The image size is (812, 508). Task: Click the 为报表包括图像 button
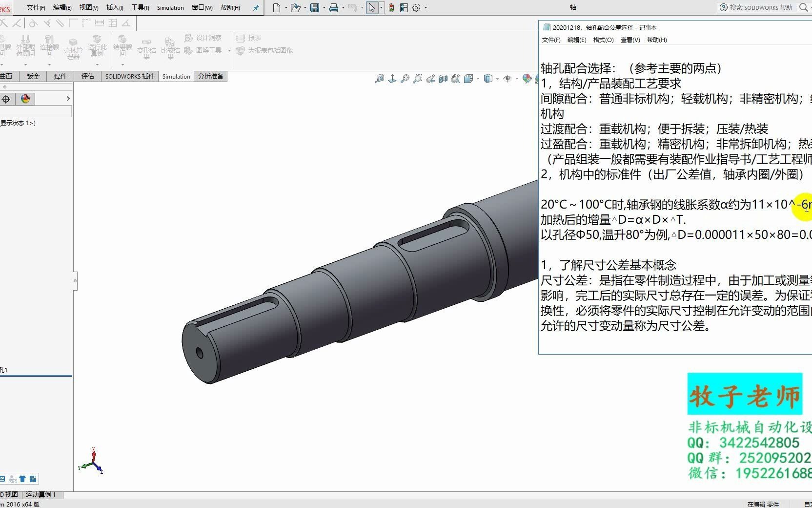coord(264,50)
